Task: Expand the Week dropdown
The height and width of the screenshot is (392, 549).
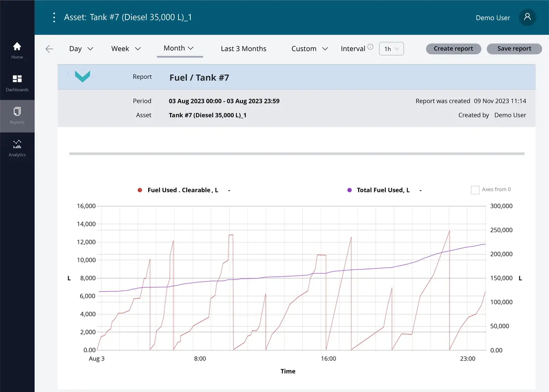Action: [126, 49]
